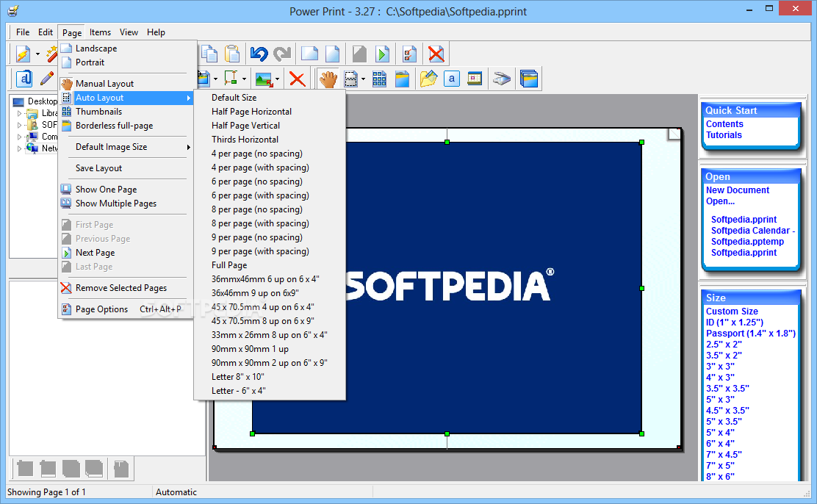Open the auto layout icon dropdown arrow
The width and height of the screenshot is (817, 504).
pos(363,79)
